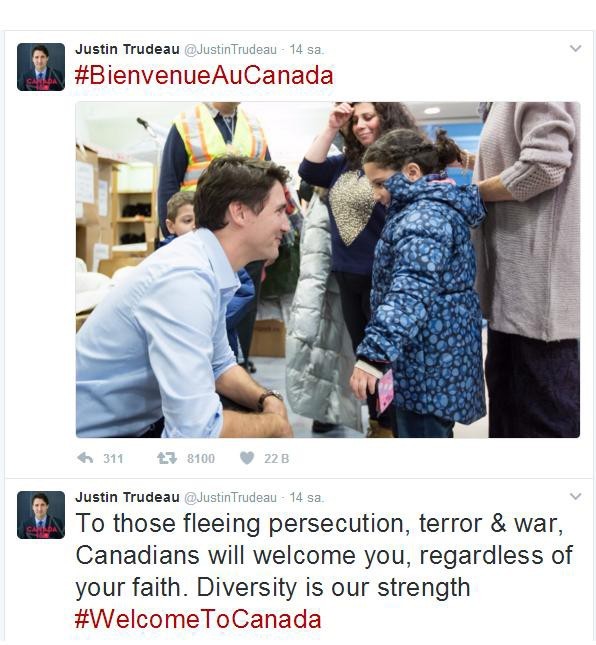View the 8100 retweets count
The width and height of the screenshot is (596, 645).
(201, 458)
